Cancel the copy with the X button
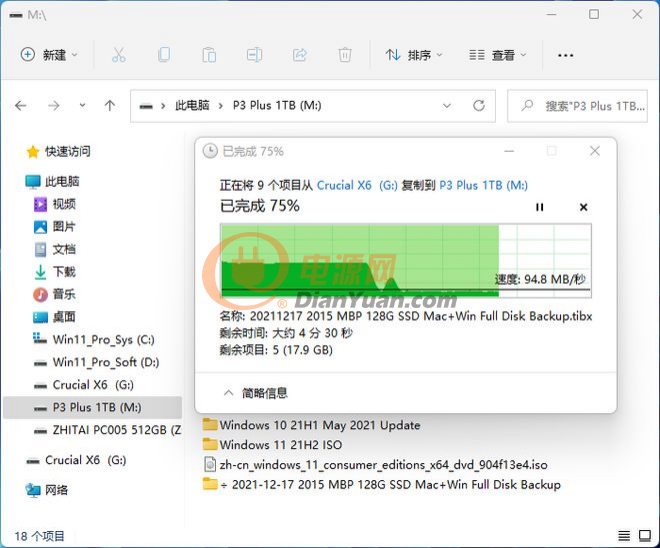 (x=583, y=207)
